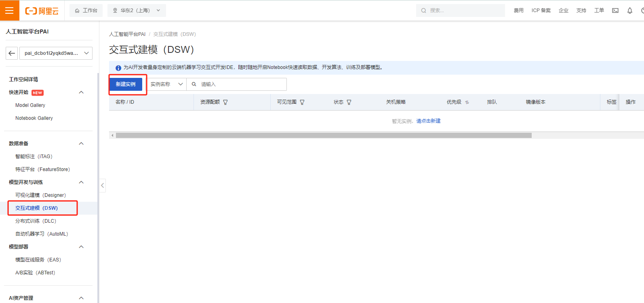This screenshot has width=644, height=303.
Task: Collapse the 模型开发与训练 section
Action: tap(81, 182)
